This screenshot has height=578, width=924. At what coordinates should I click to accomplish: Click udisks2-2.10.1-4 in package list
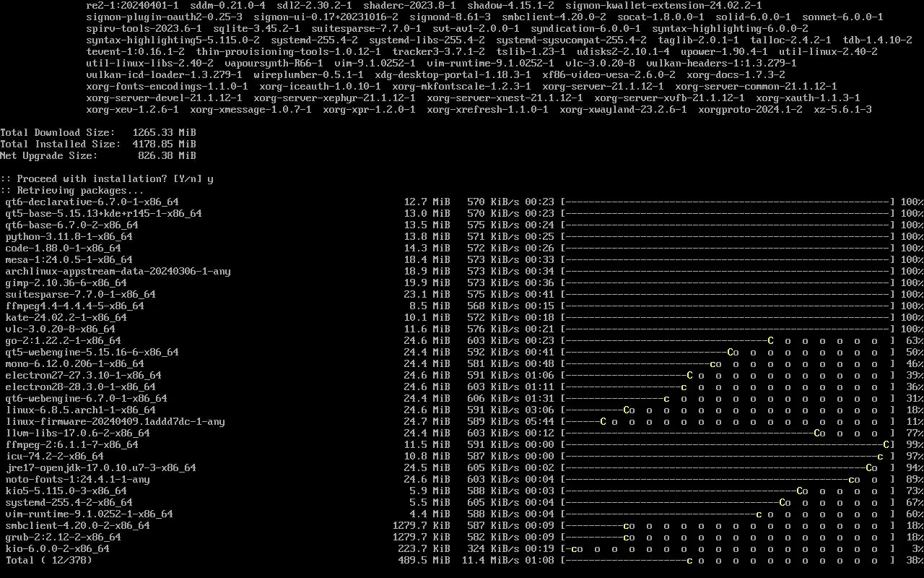point(624,51)
